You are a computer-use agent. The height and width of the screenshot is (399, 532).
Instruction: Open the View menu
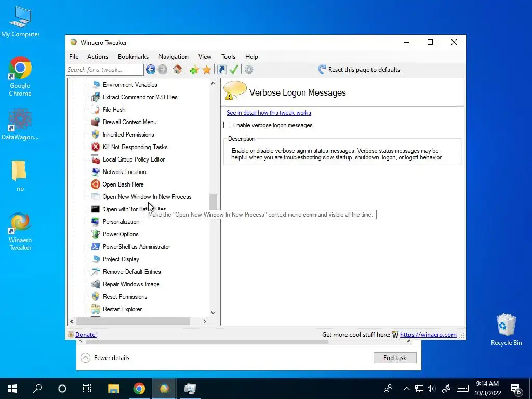[205, 57]
